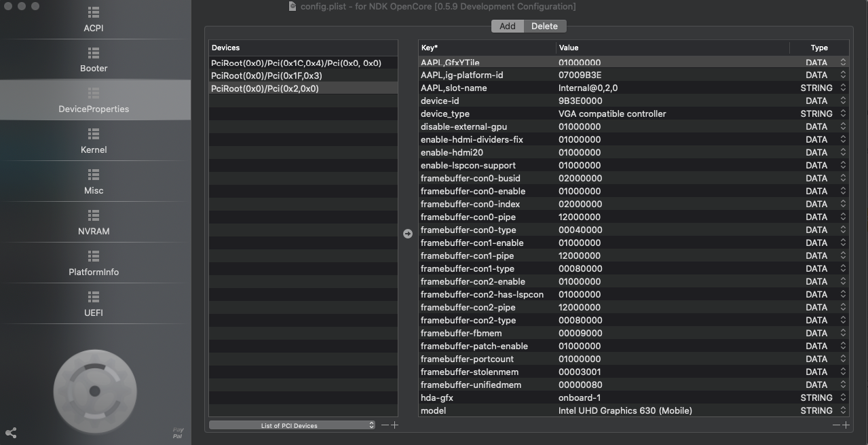
Task: Select the PciRoot(0x0)/Pci(0x1C,0x4)/Pci(0x0, 0x0) device
Action: (296, 63)
